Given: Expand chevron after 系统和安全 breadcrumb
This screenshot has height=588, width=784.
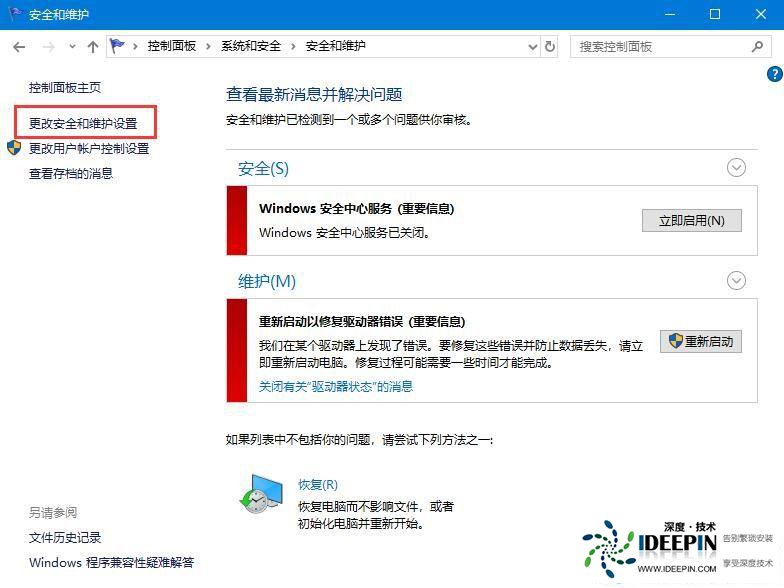Looking at the screenshot, I should (x=293, y=46).
